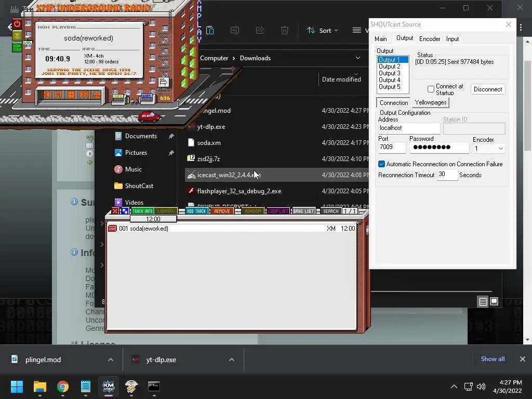This screenshot has height=399, width=532.
Task: Click the red LIVE icon beside soda(reworked)
Action: tap(112, 229)
